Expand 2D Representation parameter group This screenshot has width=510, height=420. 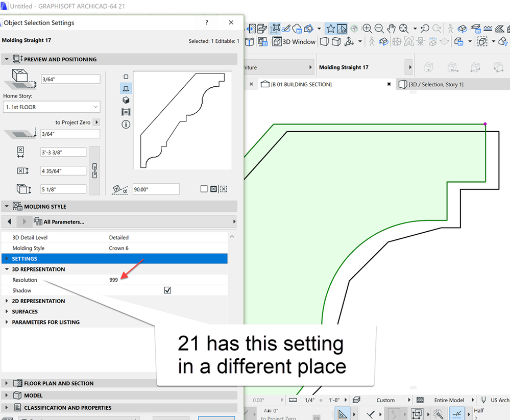pos(7,301)
